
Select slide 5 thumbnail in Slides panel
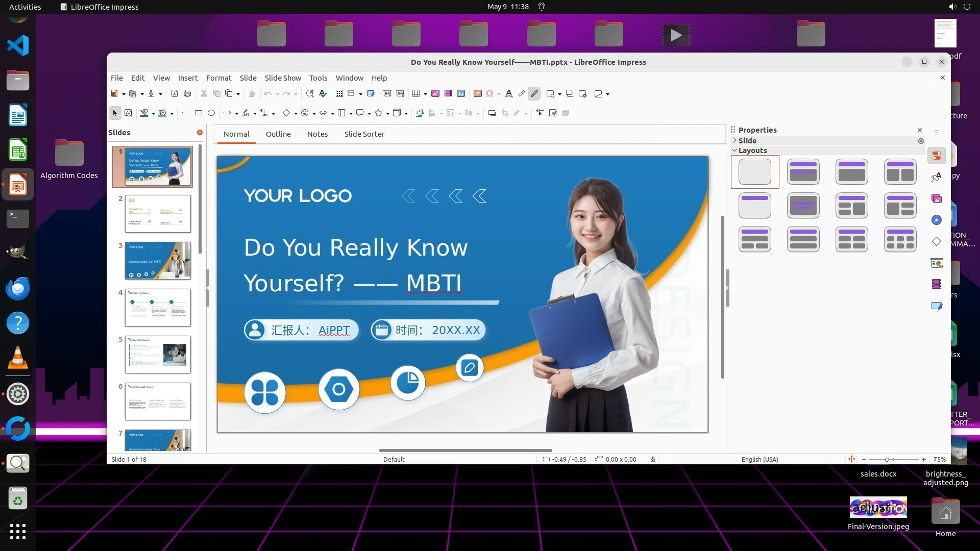(x=158, y=354)
